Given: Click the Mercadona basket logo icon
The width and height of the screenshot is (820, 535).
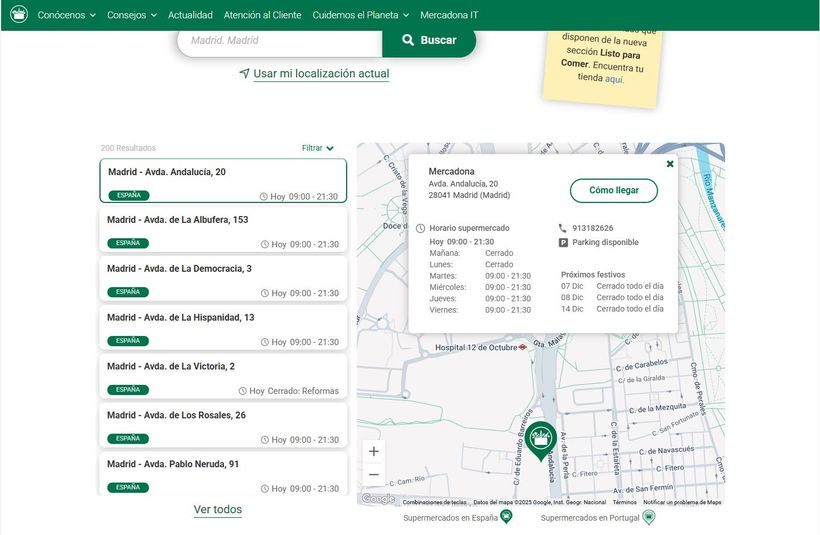Looking at the screenshot, I should (x=18, y=15).
